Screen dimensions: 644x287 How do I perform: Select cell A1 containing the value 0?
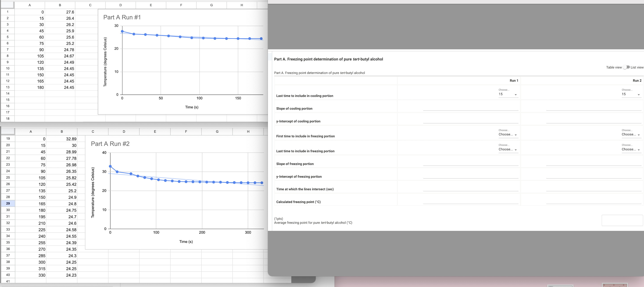(x=30, y=12)
